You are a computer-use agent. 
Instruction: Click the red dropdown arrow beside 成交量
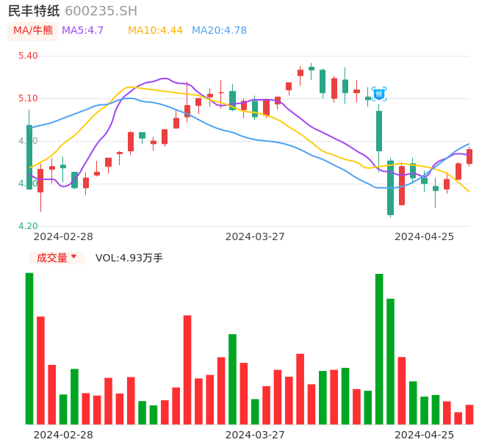pyautogui.click(x=73, y=257)
